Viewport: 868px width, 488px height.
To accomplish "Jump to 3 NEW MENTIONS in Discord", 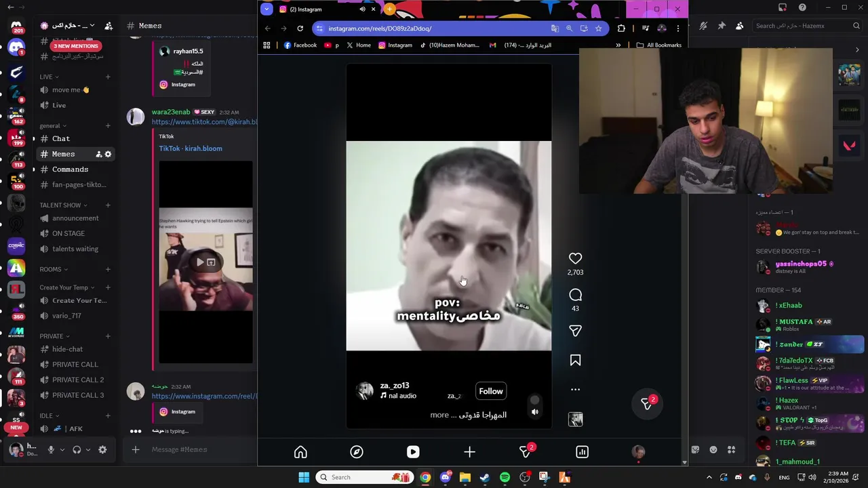I will [76, 46].
